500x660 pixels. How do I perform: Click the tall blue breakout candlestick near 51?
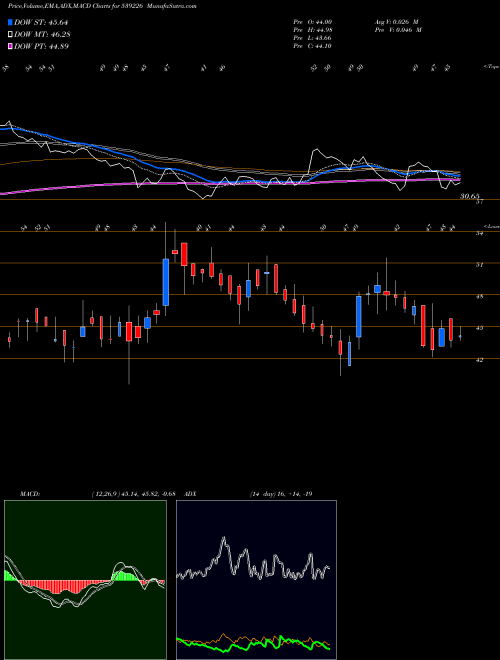166,282
